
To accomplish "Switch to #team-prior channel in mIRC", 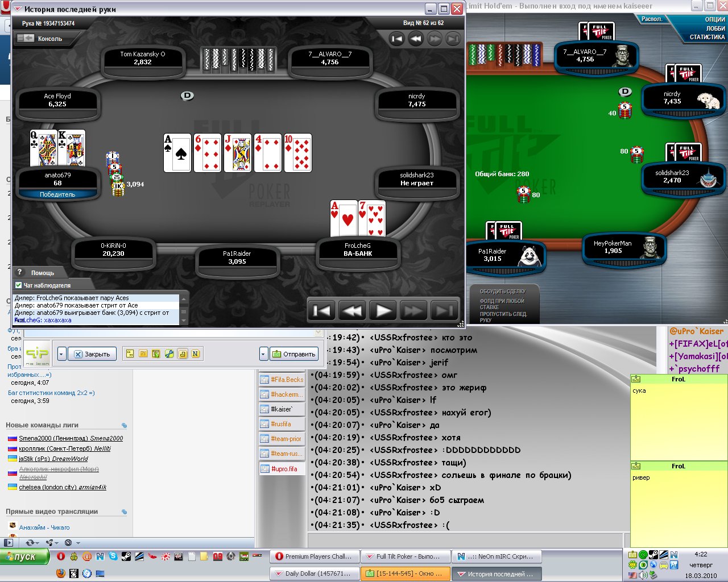I will (x=282, y=439).
